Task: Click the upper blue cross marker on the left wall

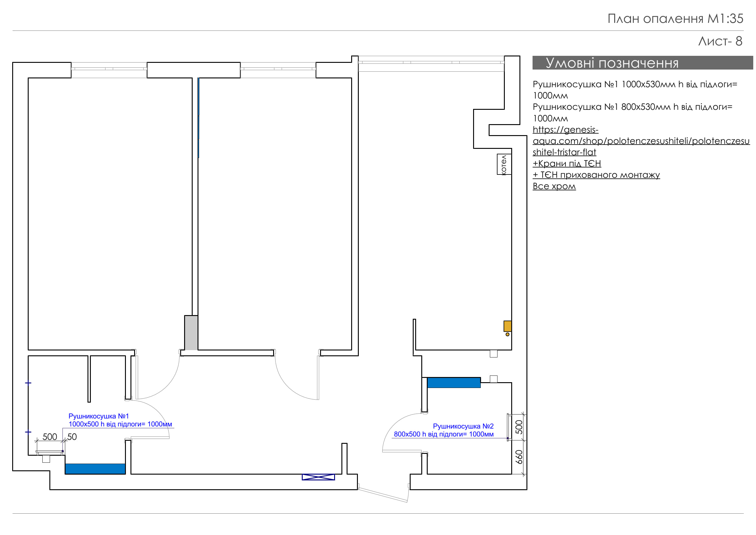Action: [x=28, y=383]
